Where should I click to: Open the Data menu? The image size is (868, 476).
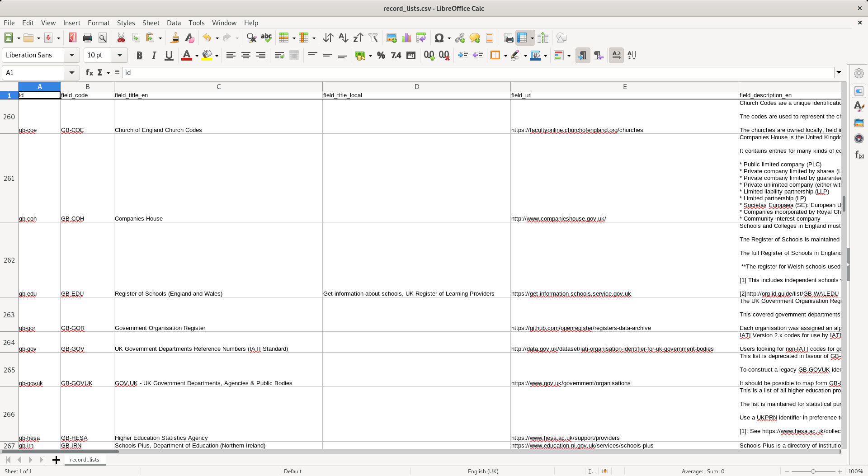[x=174, y=23]
